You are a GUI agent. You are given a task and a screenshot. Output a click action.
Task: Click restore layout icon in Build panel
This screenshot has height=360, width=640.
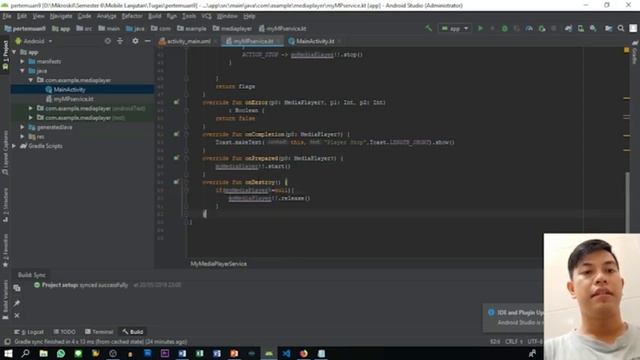click(17, 288)
